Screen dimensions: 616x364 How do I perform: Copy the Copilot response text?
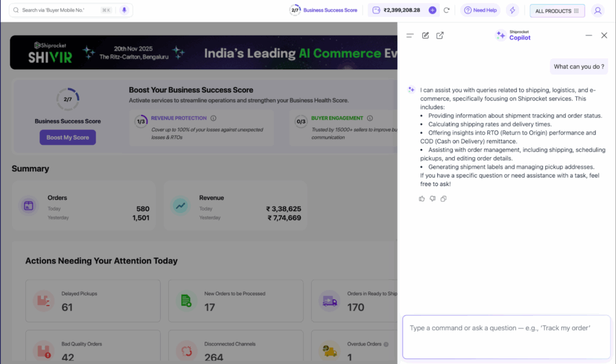point(443,199)
